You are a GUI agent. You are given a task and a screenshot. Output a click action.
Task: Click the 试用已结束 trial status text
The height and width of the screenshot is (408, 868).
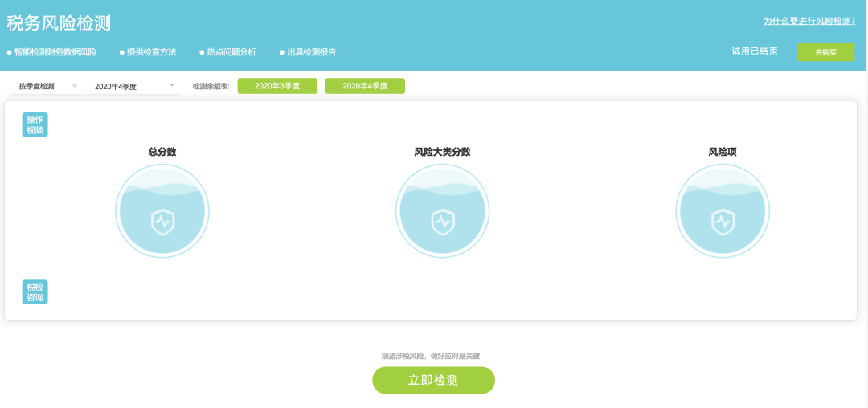[x=754, y=51]
